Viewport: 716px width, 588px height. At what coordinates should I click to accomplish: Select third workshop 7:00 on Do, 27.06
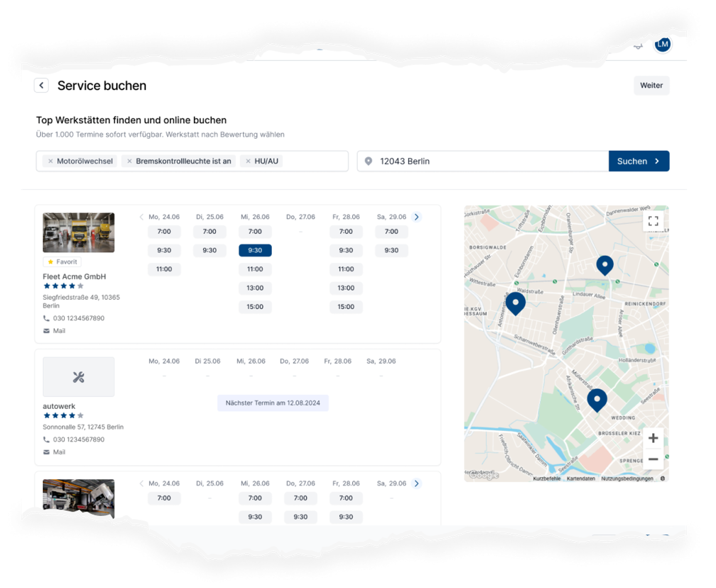301,498
